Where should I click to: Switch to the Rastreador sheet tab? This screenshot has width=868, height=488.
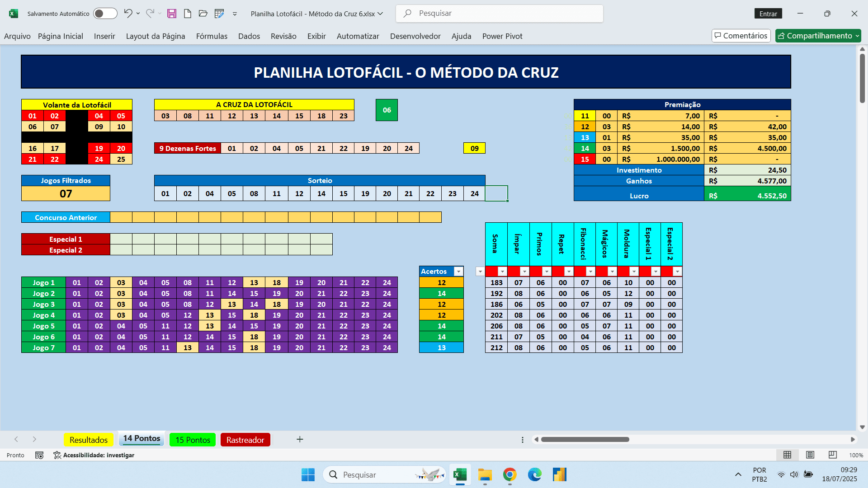[245, 440]
